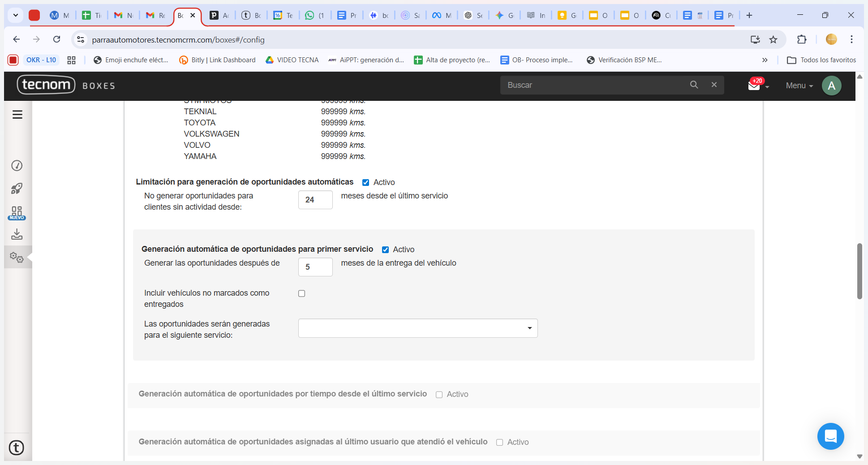Click the rocket icon in sidebar
The height and width of the screenshot is (465, 868).
coord(17,189)
